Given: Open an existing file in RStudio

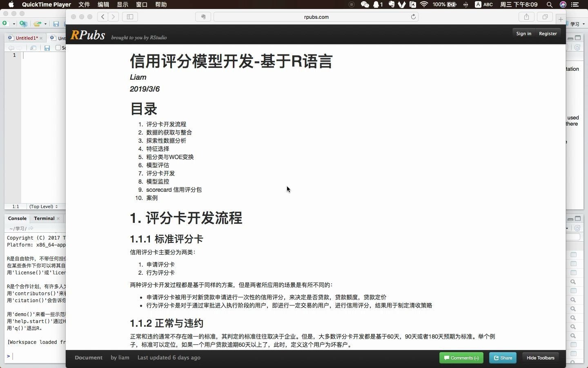Looking at the screenshot, I should (37, 24).
